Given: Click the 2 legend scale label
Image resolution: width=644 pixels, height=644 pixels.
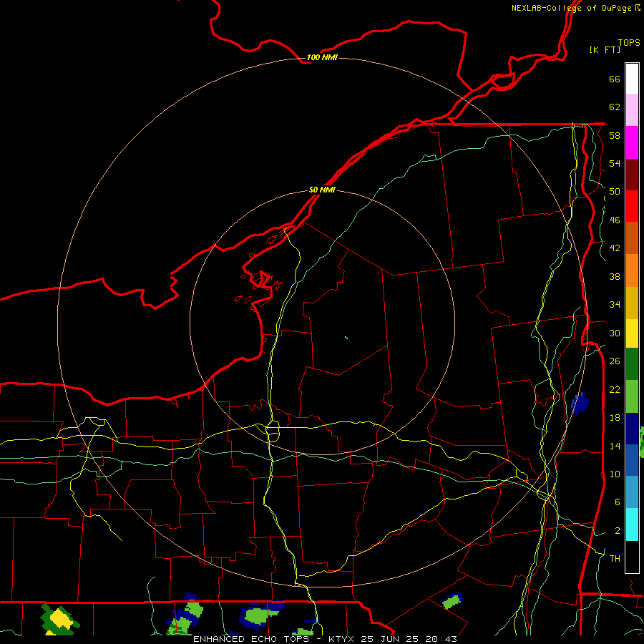Looking at the screenshot, I should click(x=617, y=531).
